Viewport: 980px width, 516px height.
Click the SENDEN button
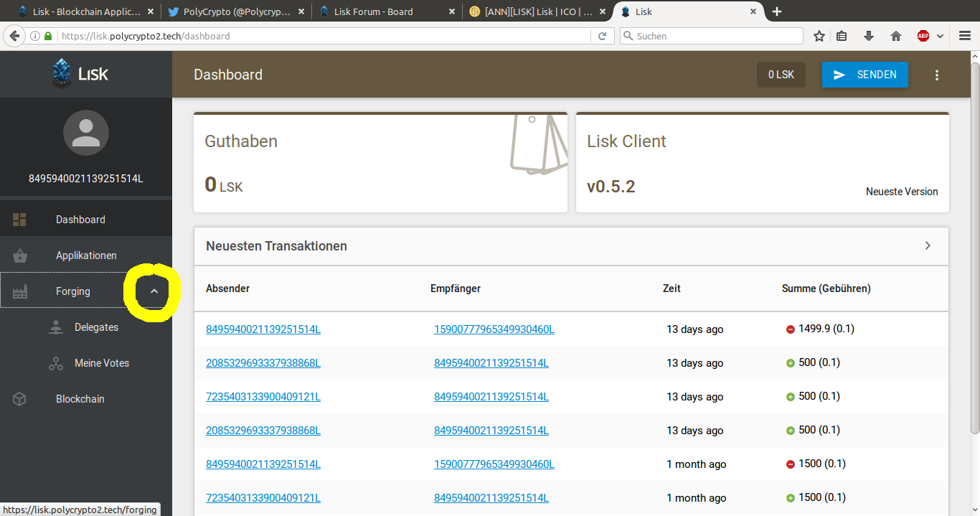pos(865,75)
